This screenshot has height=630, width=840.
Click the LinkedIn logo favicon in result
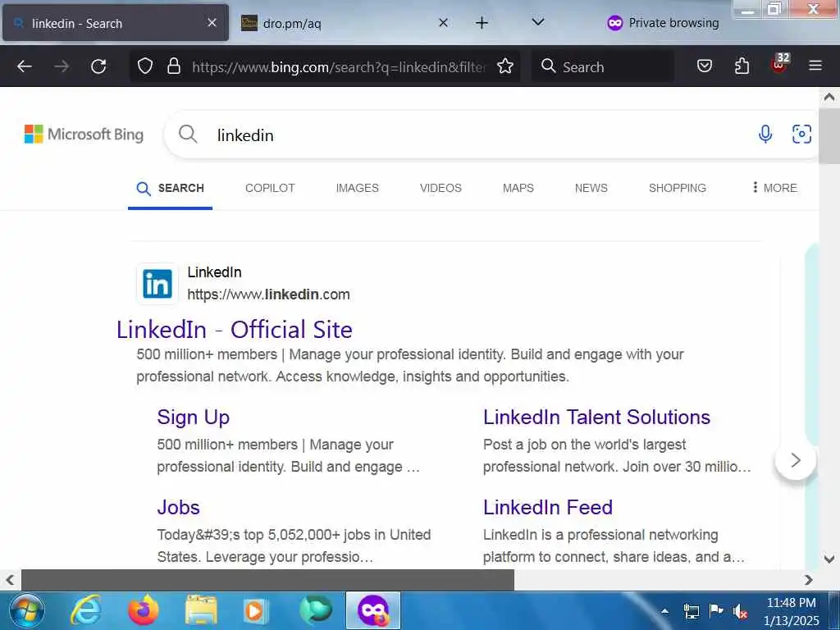[x=157, y=283]
